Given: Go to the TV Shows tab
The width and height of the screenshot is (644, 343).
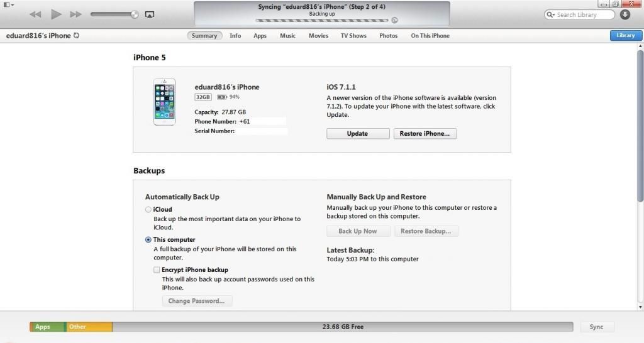Looking at the screenshot, I should tap(353, 36).
